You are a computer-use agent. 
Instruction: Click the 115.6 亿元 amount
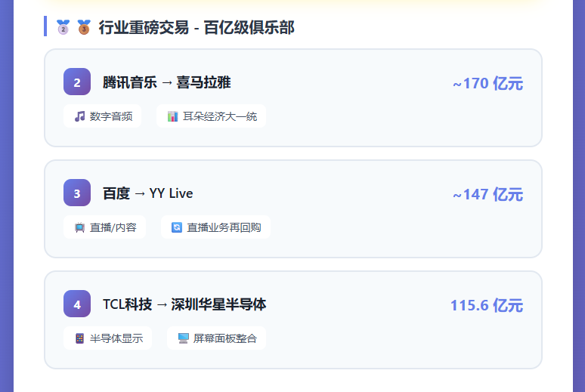click(x=487, y=306)
